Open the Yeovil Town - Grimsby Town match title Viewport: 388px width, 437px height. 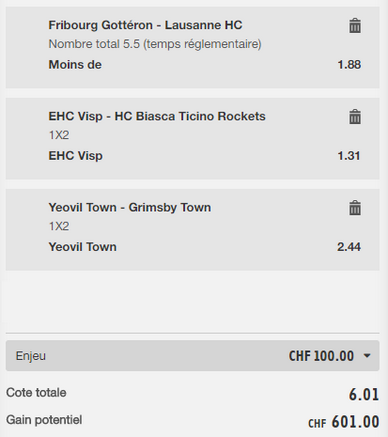[130, 207]
